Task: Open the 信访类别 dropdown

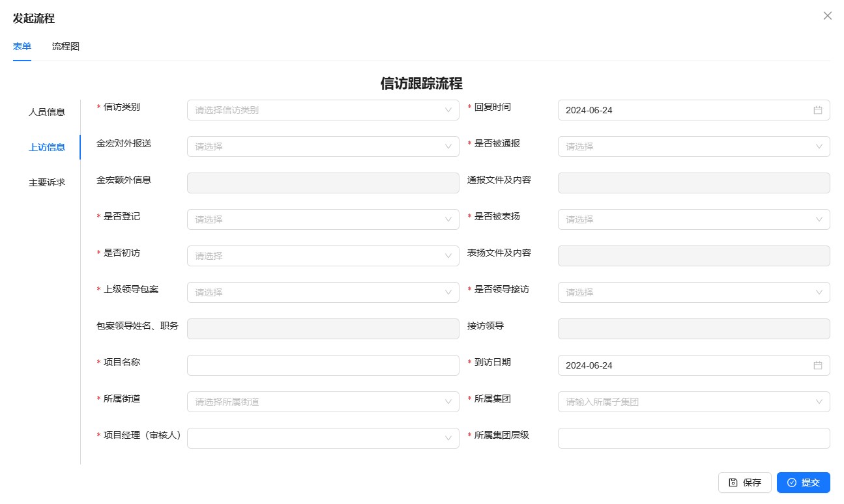Action: 323,110
